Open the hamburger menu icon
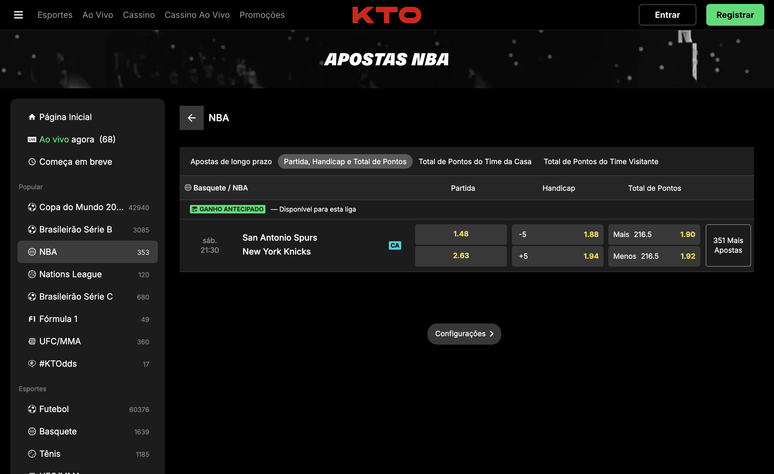This screenshot has width=774, height=474. pos(18,15)
